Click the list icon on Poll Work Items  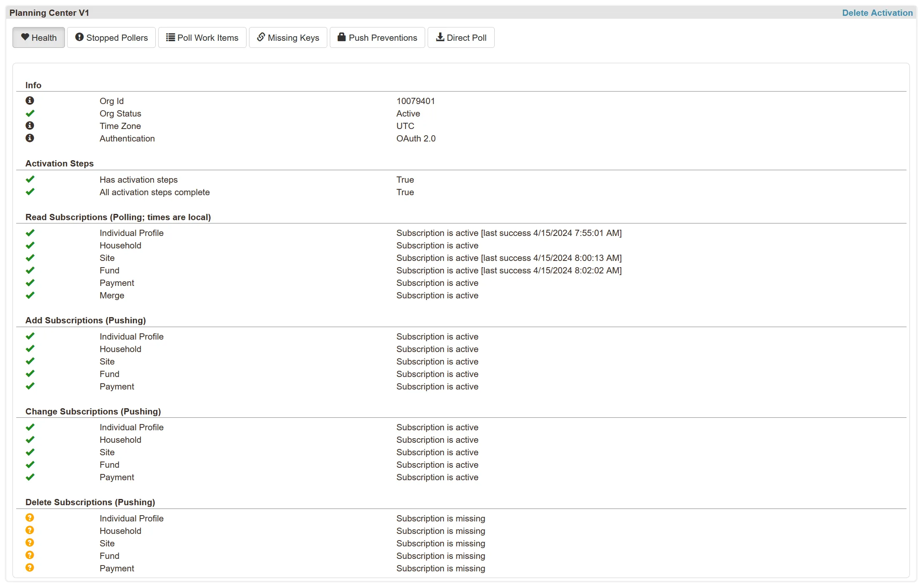click(169, 37)
